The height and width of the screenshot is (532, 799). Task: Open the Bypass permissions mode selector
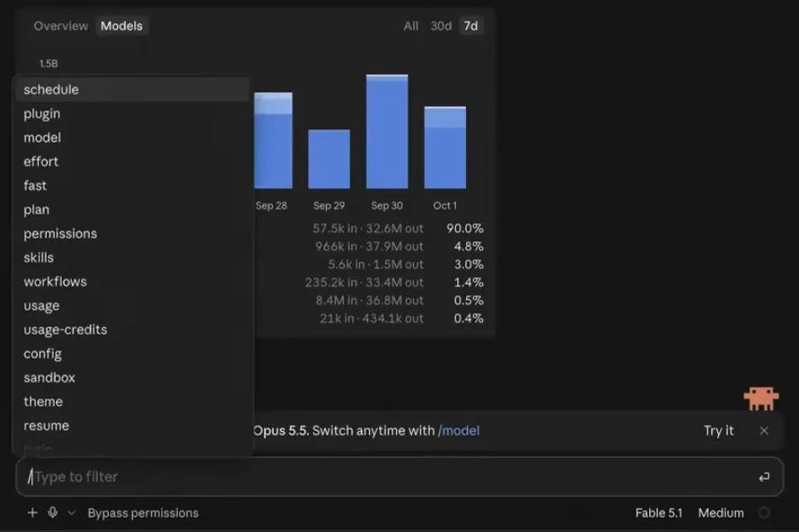click(143, 512)
